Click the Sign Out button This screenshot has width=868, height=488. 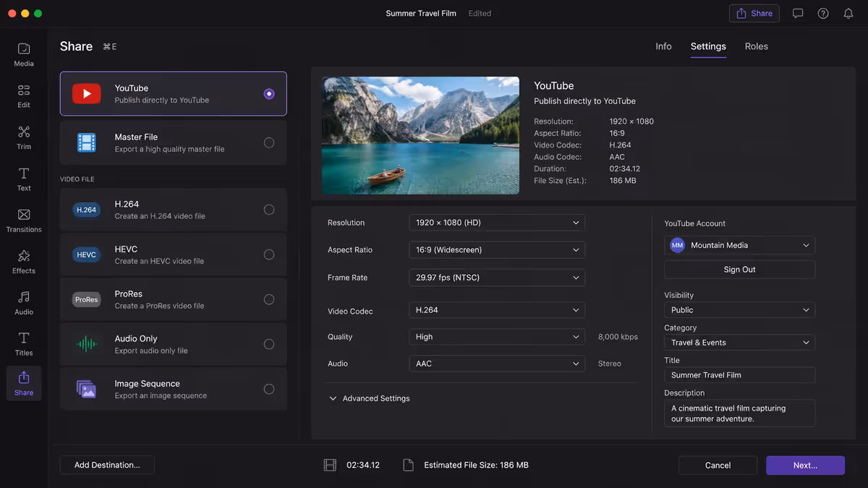739,270
